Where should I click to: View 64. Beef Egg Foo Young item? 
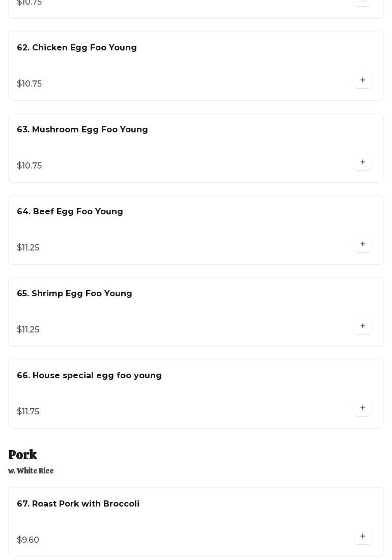coord(70,212)
